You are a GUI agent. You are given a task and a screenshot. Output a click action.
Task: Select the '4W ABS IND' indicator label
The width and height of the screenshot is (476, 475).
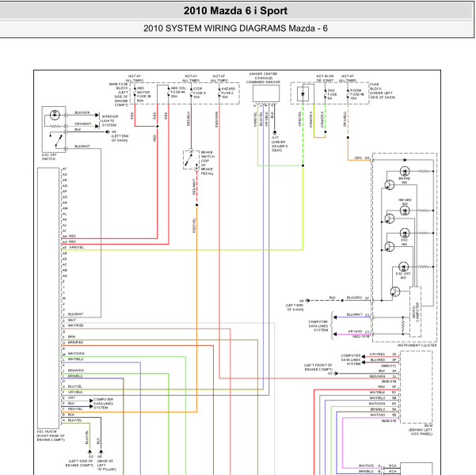pos(405,202)
